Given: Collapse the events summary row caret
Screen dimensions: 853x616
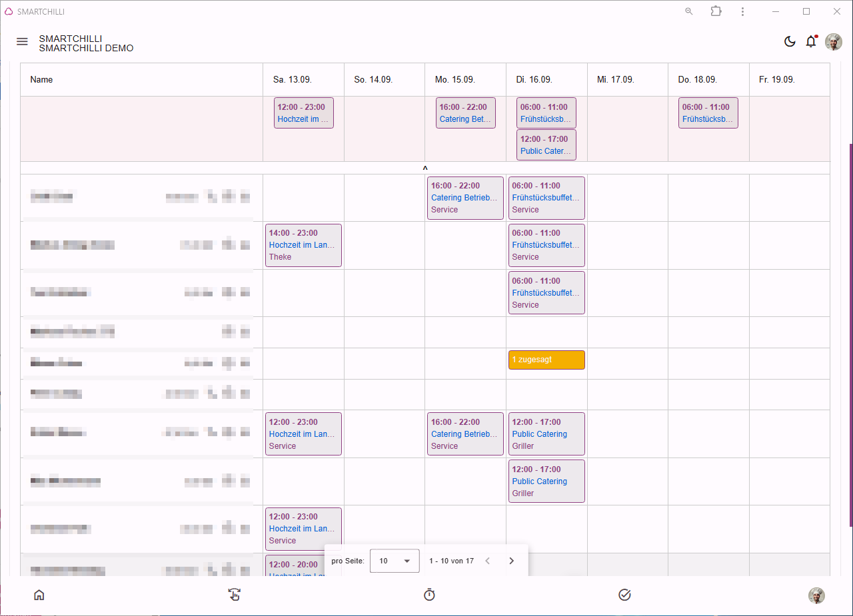Looking at the screenshot, I should [425, 168].
